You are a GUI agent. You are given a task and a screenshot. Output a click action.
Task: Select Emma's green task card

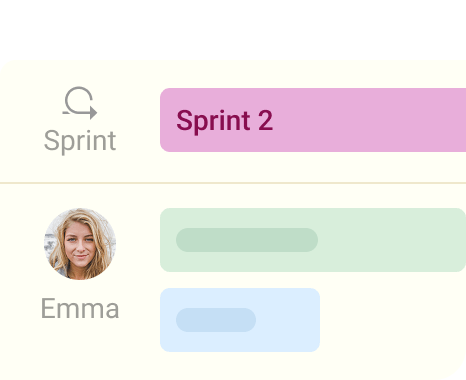(313, 240)
